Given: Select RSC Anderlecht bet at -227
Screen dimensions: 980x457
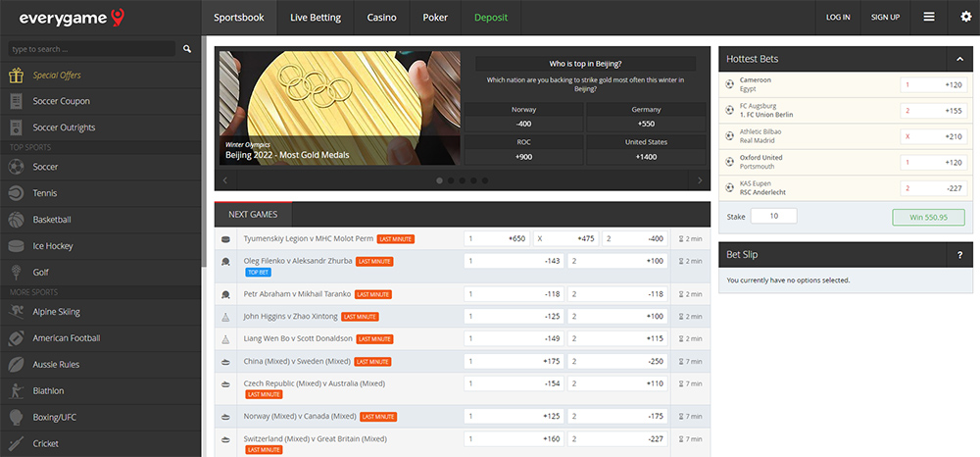Looking at the screenshot, I should point(934,188).
